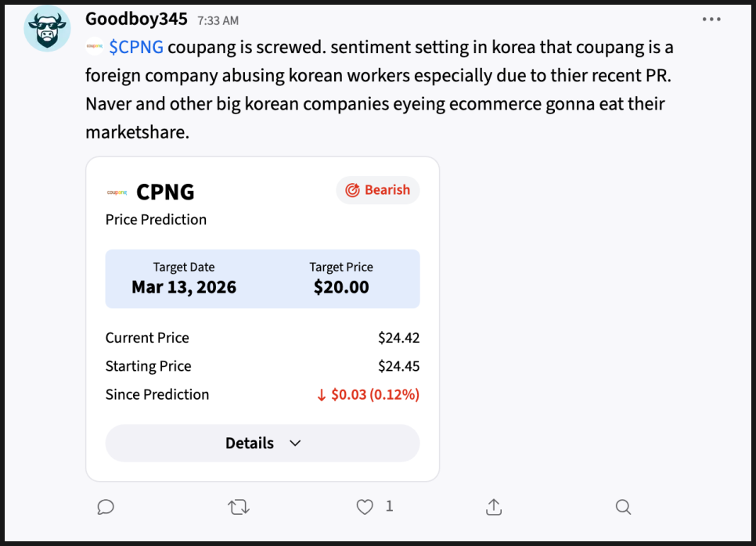756x546 pixels.
Task: Click the Coupang logo in the prediction card
Action: point(117,192)
